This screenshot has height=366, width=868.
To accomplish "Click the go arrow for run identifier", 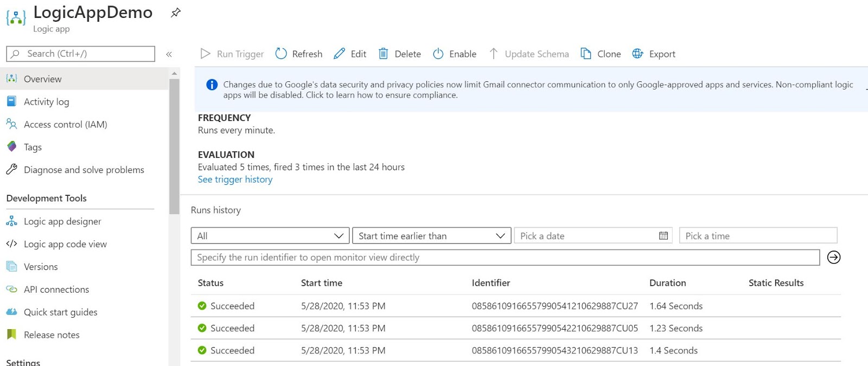I will [x=834, y=257].
